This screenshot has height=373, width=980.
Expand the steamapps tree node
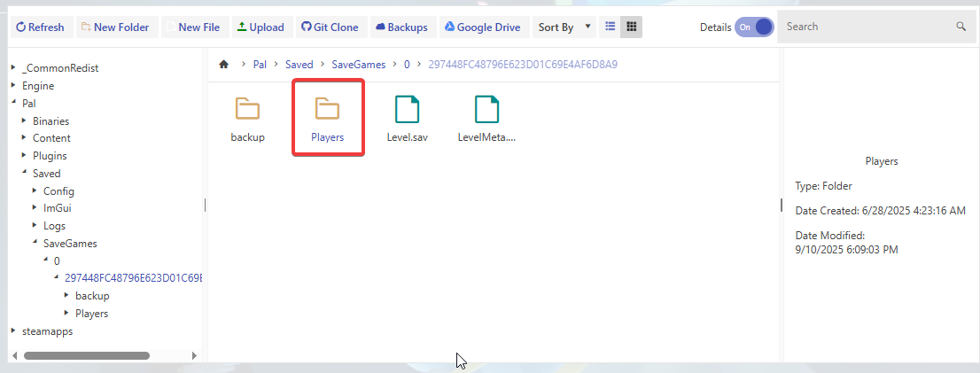pyautogui.click(x=13, y=331)
